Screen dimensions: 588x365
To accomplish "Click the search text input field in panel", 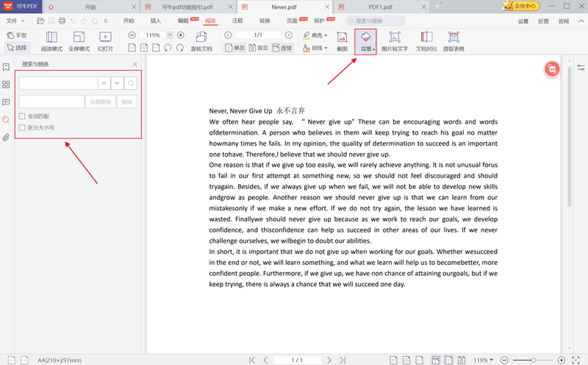I will tap(57, 84).
